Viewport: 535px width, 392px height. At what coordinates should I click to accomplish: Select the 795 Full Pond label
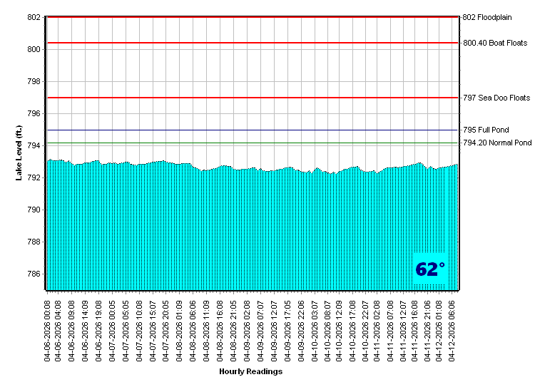[x=486, y=130]
